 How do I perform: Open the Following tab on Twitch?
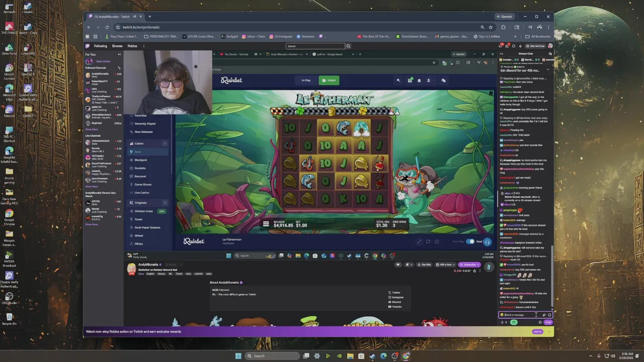point(101,46)
